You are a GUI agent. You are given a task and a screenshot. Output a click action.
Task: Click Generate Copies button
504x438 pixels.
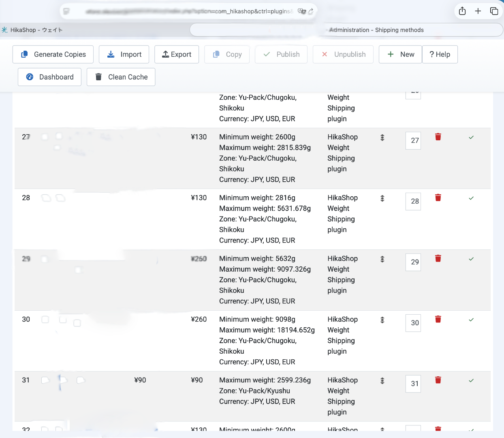(x=53, y=54)
